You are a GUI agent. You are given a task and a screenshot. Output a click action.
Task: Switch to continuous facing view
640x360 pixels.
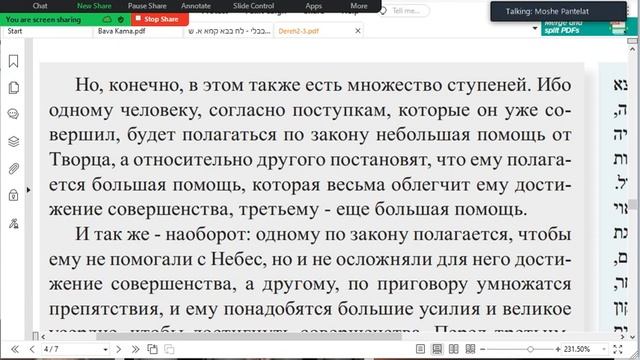pos(470,349)
